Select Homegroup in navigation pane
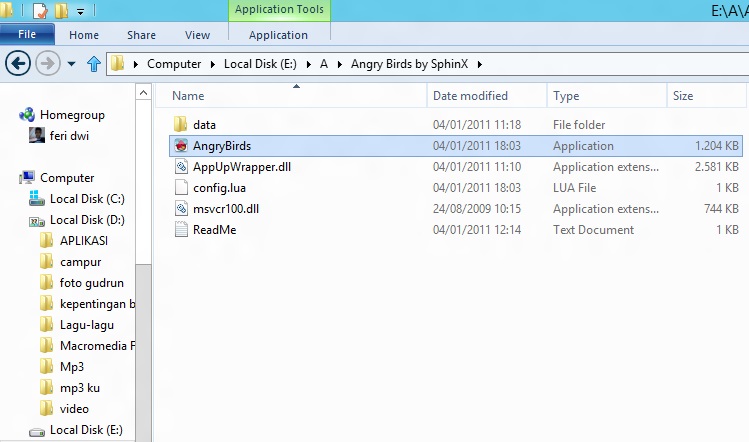Image resolution: width=749 pixels, height=442 pixels. (x=72, y=115)
